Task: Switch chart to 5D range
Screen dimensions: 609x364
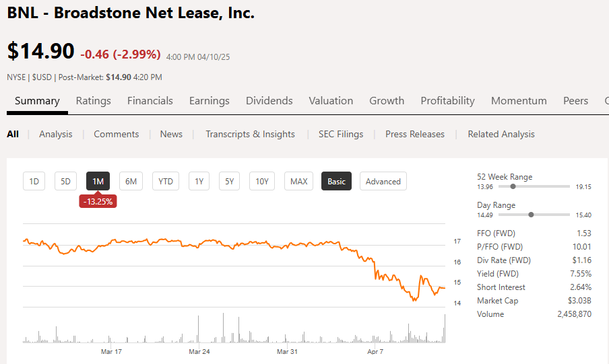Action: point(65,182)
